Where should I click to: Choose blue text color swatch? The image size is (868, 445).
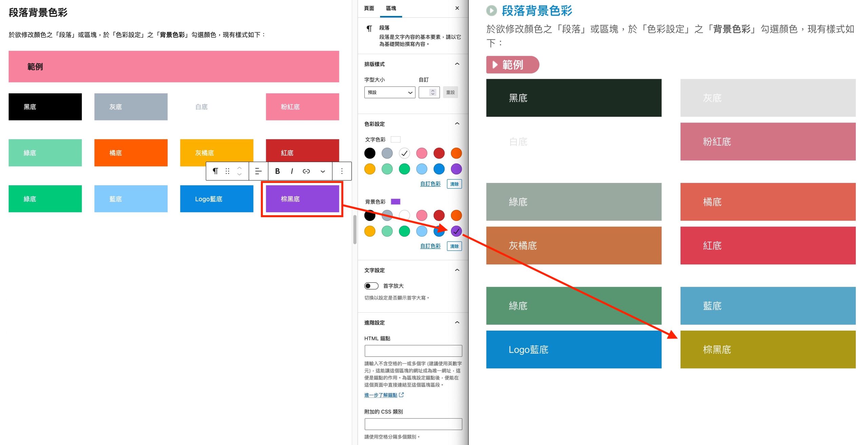tap(439, 169)
